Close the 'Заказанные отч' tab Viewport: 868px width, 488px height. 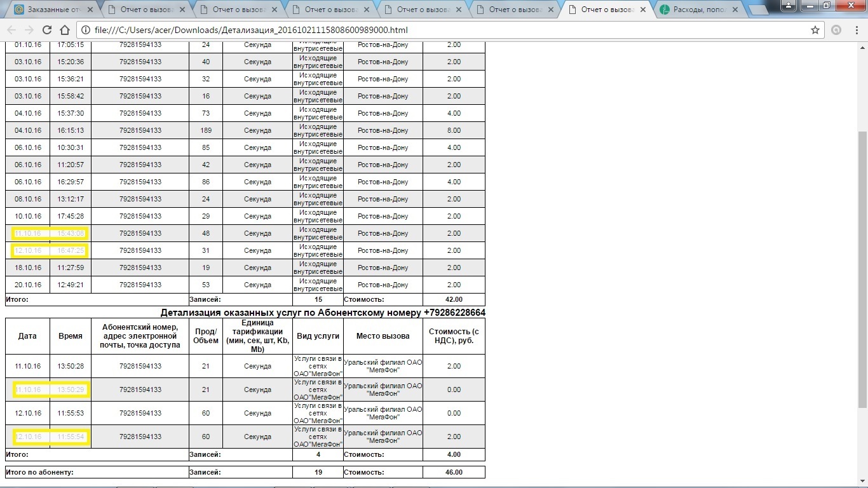coord(90,10)
